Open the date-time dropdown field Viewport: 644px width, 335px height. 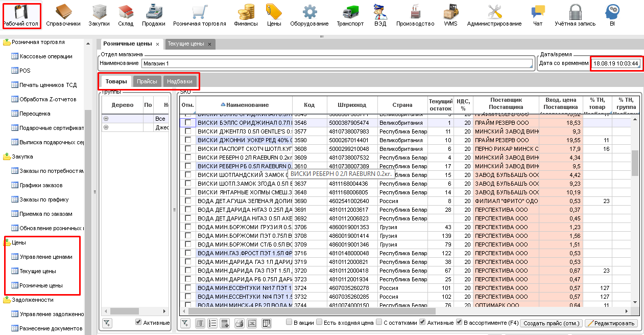tap(615, 63)
